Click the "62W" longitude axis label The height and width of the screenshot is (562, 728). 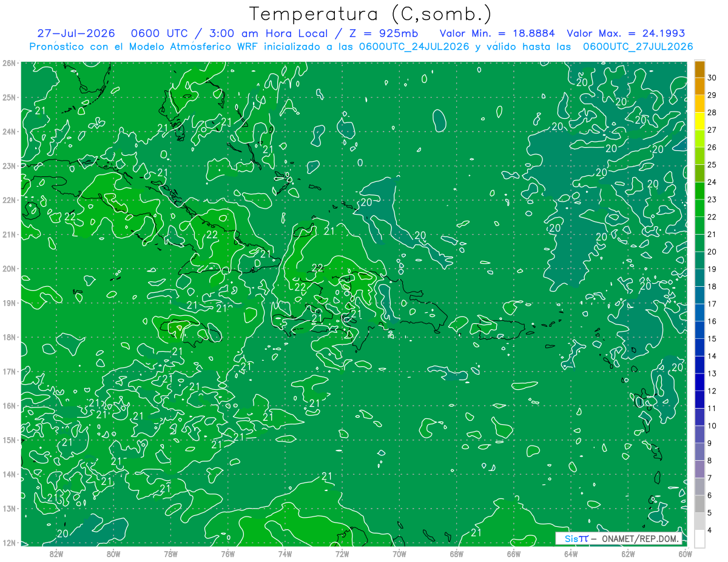627,554
